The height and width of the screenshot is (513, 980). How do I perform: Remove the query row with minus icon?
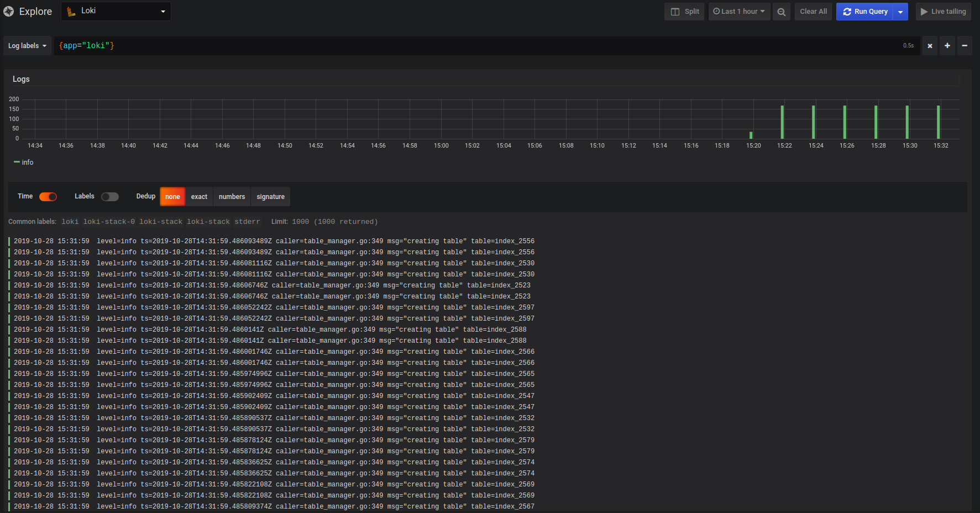pos(965,46)
